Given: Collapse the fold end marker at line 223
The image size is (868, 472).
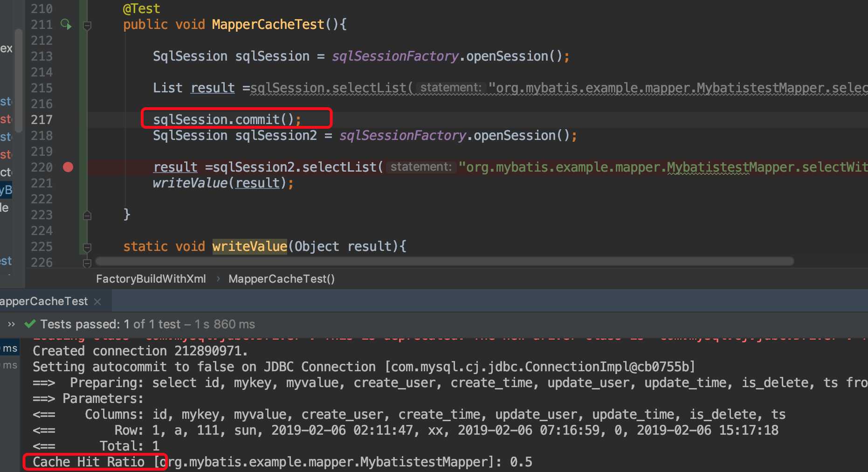Looking at the screenshot, I should click(x=87, y=215).
